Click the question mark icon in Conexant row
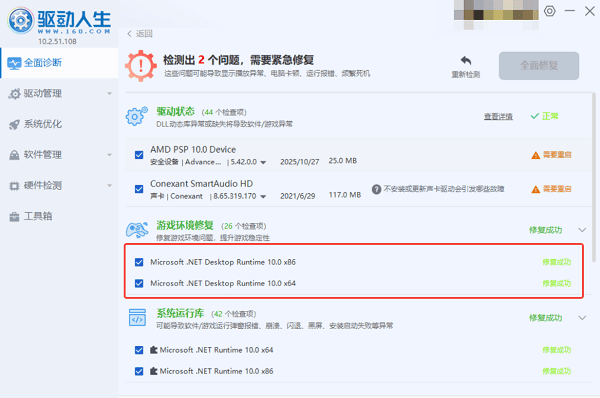600x398 pixels. click(377, 189)
